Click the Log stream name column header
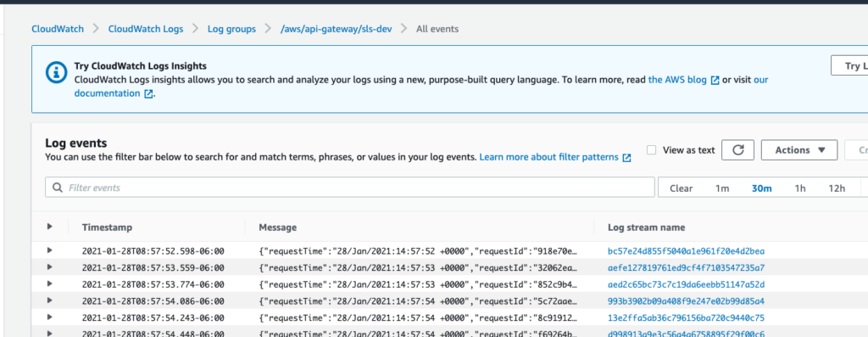This screenshot has width=868, height=337. tap(646, 227)
